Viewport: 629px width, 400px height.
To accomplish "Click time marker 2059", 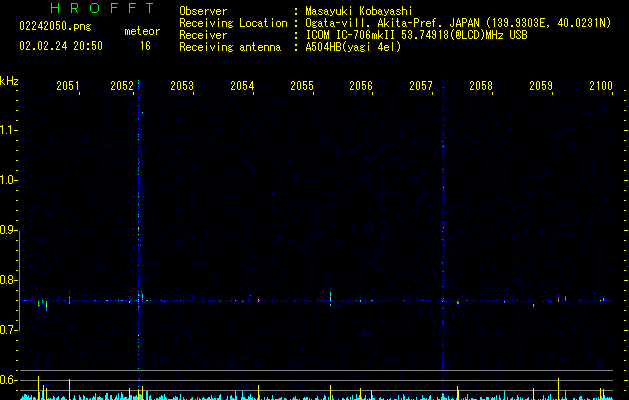I will 541,85.
